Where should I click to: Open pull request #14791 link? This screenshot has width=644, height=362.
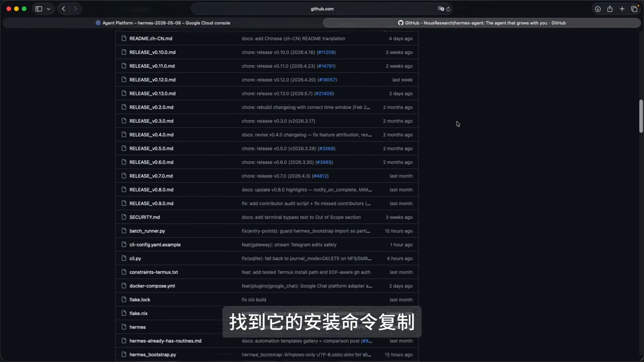(x=326, y=66)
